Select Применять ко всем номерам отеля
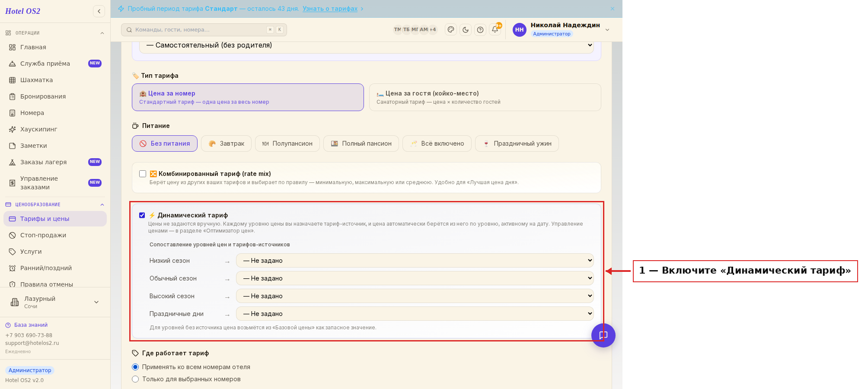 coord(135,367)
